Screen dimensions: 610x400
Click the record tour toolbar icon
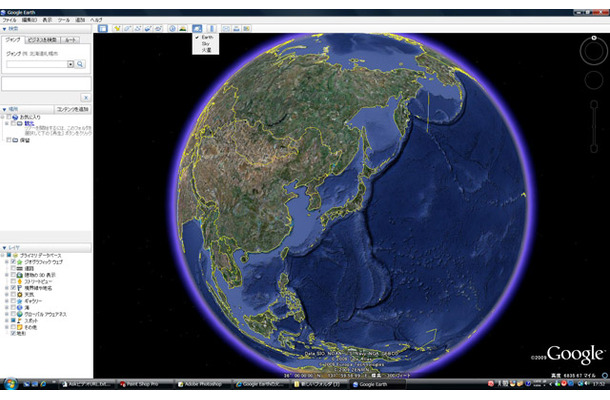pos(158,28)
